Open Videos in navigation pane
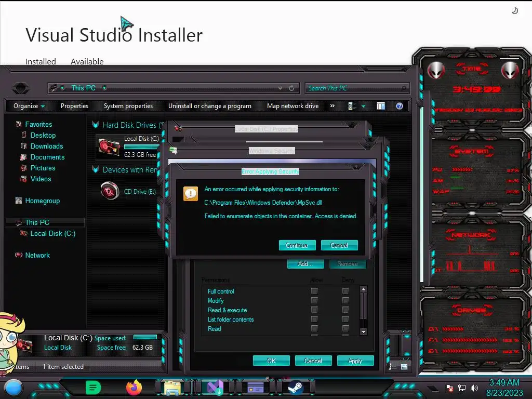 pyautogui.click(x=41, y=179)
